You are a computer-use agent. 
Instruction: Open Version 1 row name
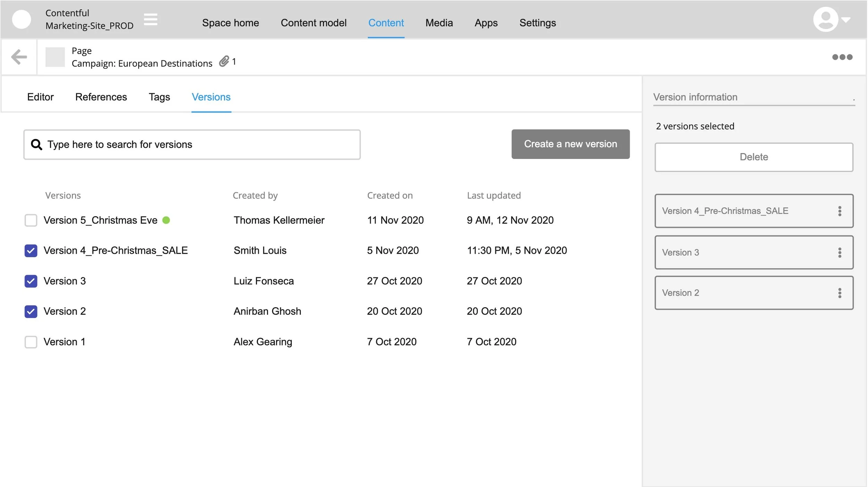(x=64, y=342)
